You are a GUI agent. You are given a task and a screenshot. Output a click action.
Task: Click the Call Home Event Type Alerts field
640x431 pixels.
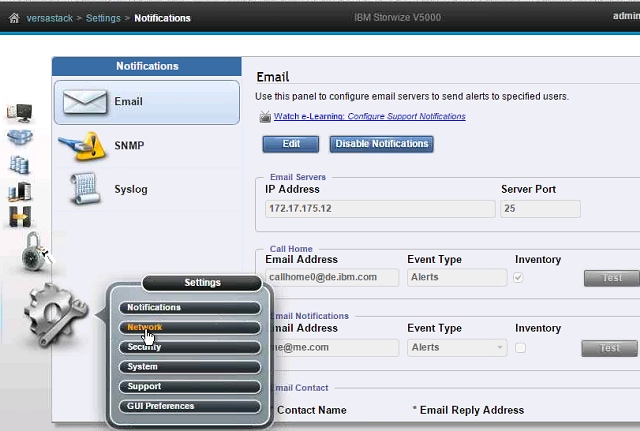click(x=457, y=278)
